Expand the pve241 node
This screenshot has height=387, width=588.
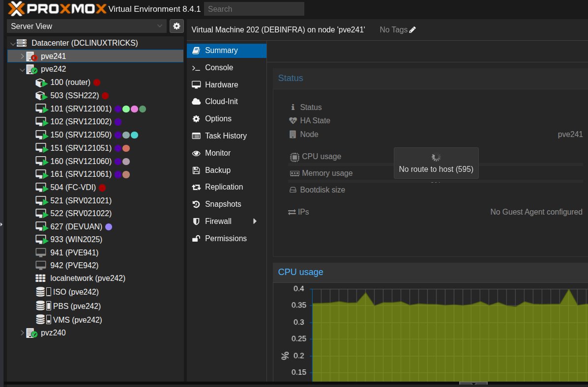(22, 56)
